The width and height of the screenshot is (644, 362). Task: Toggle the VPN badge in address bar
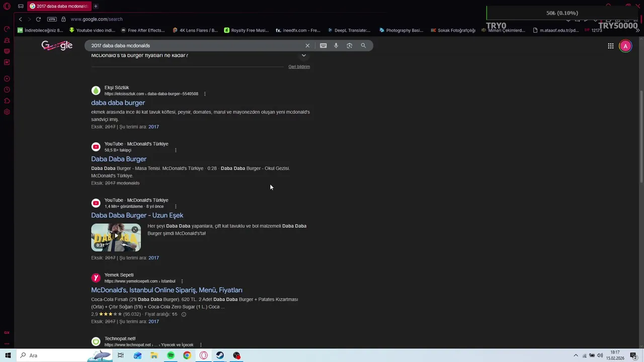[52, 19]
